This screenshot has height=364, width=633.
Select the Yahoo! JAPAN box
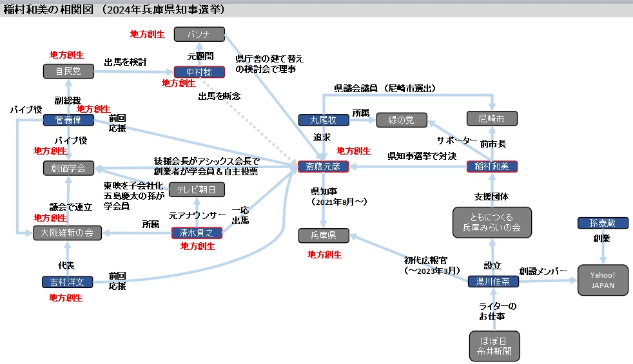[603, 280]
